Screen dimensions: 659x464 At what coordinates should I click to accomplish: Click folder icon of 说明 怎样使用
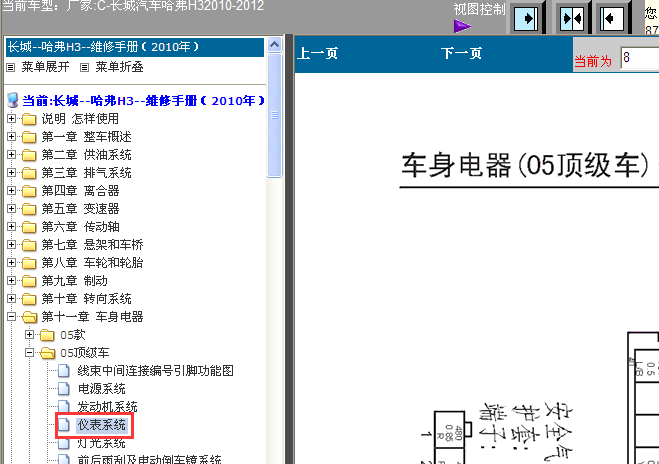pyautogui.click(x=29, y=119)
